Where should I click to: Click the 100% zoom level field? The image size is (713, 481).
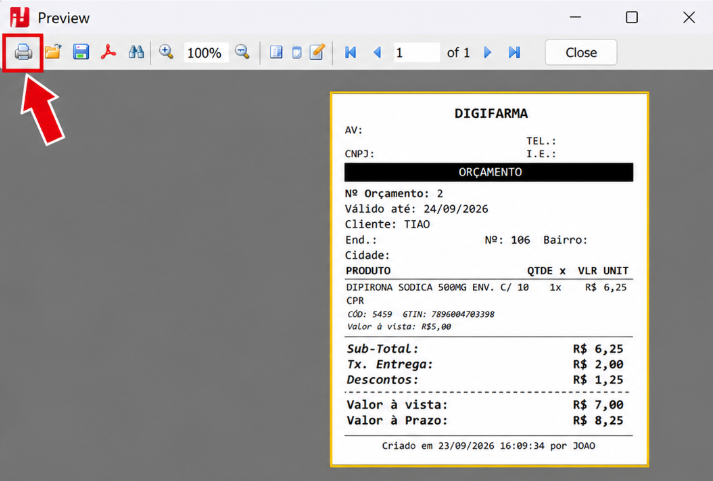click(206, 53)
